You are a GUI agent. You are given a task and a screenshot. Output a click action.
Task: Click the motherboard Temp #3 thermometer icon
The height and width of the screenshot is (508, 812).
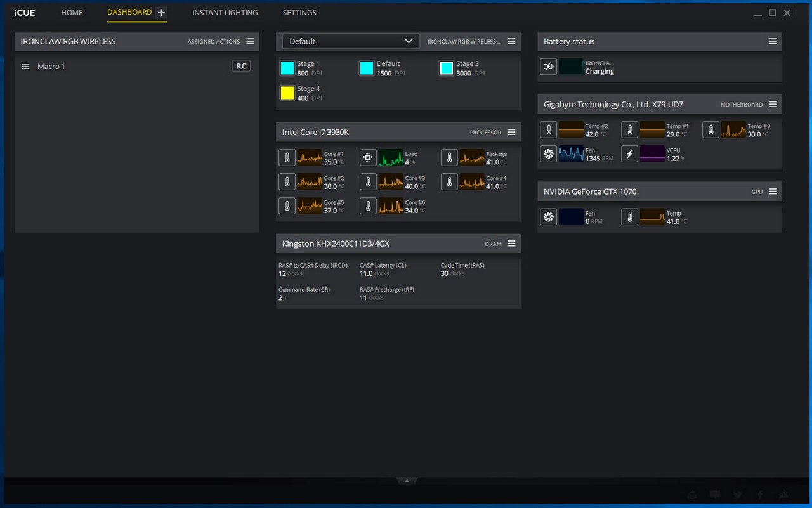[710, 130]
